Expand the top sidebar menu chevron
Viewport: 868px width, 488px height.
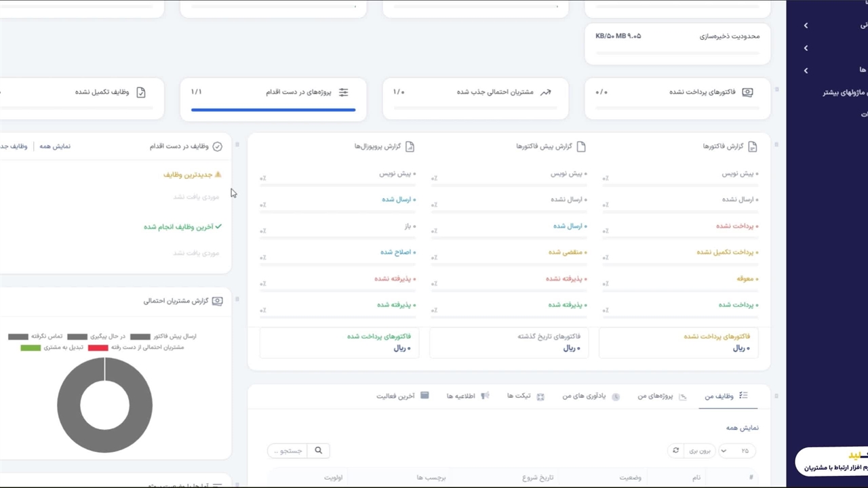click(x=806, y=26)
